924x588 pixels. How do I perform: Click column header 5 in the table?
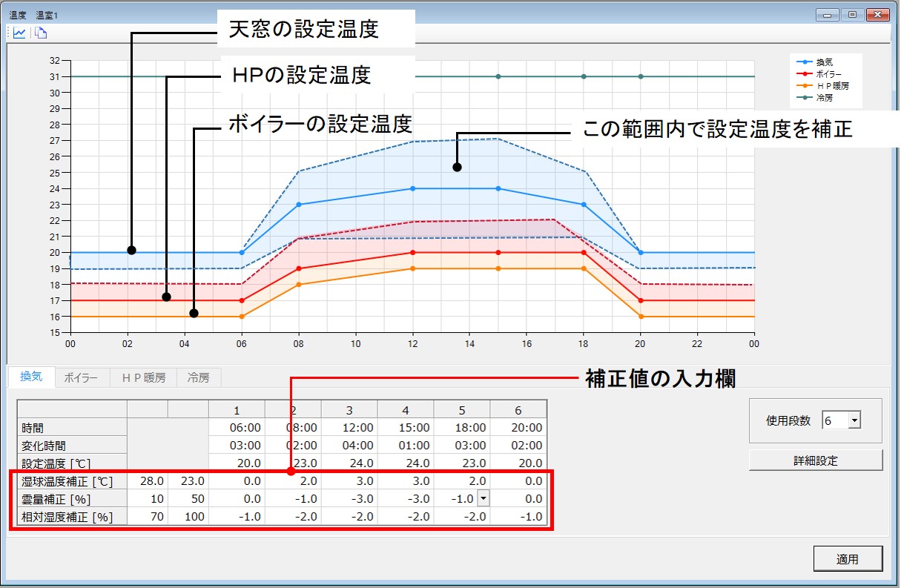[462, 410]
